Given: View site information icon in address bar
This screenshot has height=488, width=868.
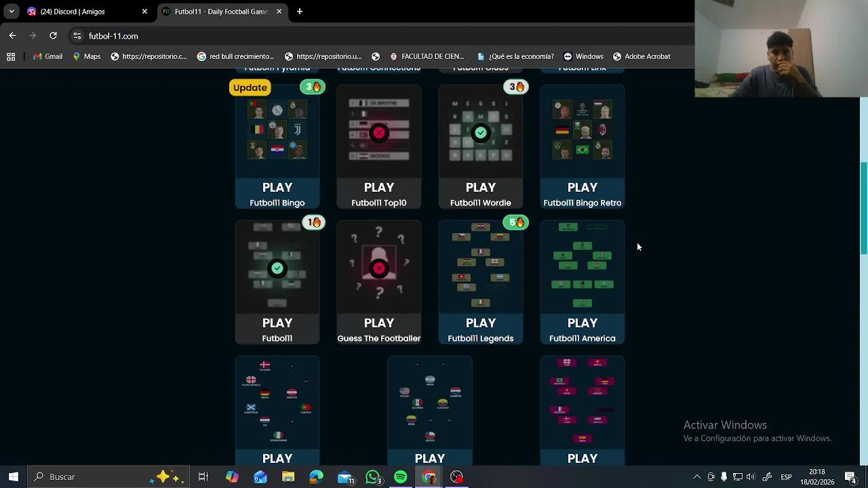Looking at the screenshot, I should [77, 36].
